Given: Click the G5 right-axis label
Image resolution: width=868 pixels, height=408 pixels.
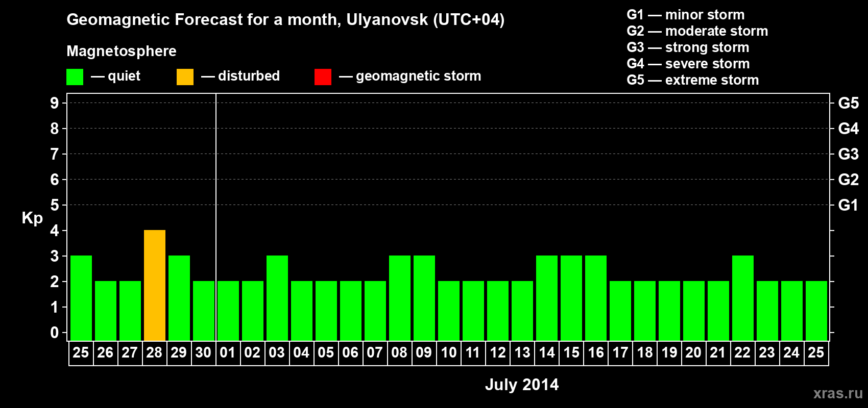Looking at the screenshot, I should [848, 103].
